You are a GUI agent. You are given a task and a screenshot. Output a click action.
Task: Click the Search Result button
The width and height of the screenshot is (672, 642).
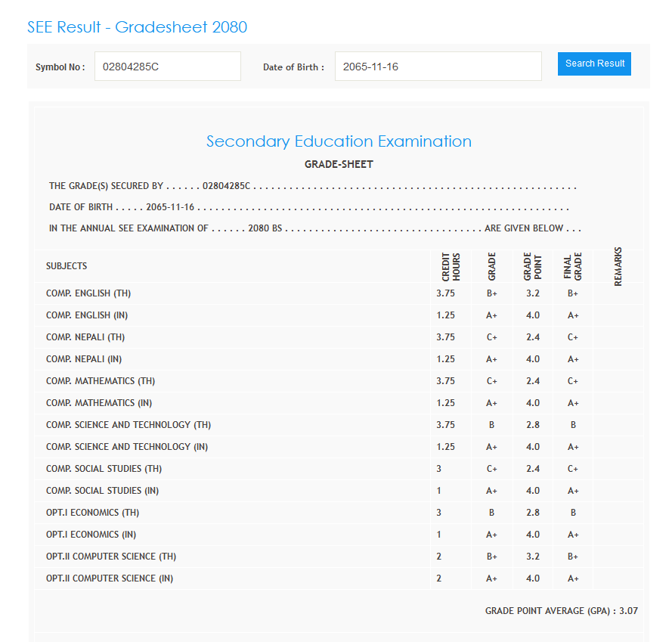pos(594,64)
